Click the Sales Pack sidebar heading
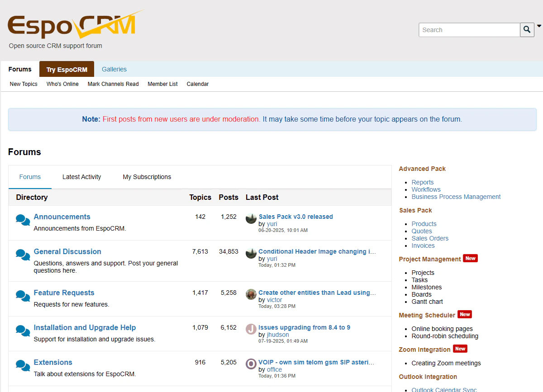 coord(415,210)
